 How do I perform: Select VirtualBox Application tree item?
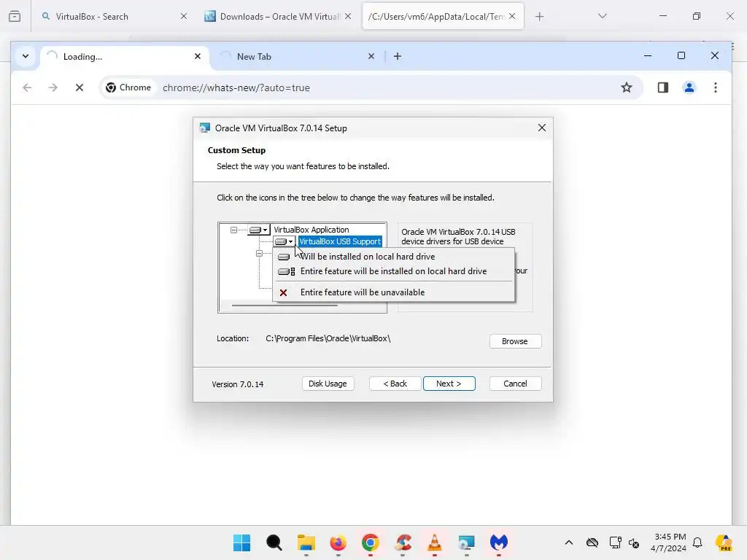pyautogui.click(x=311, y=230)
